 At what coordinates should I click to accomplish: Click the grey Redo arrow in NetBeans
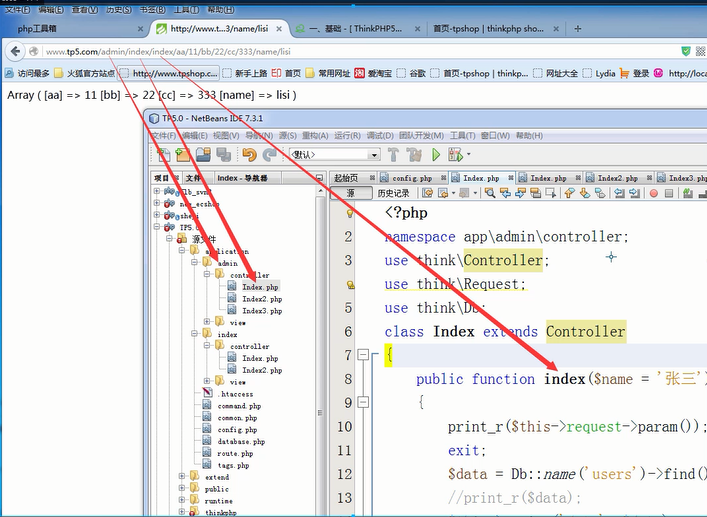tap(270, 155)
